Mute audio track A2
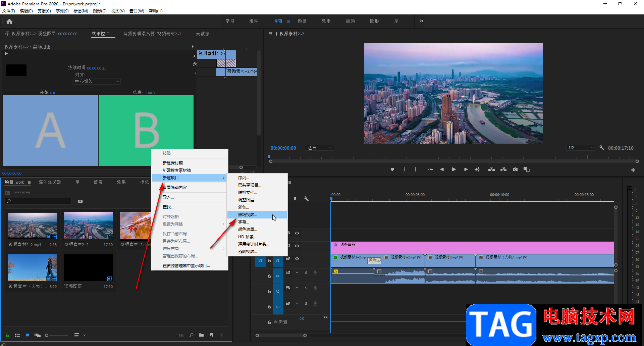Viewport: 644px width, 346px height. tap(297, 288)
